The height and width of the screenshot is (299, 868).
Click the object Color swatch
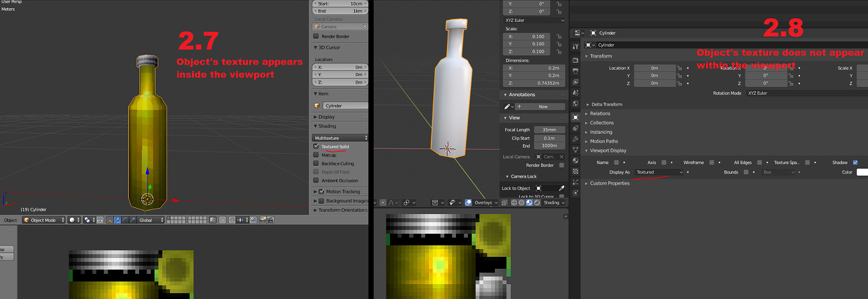pyautogui.click(x=862, y=172)
